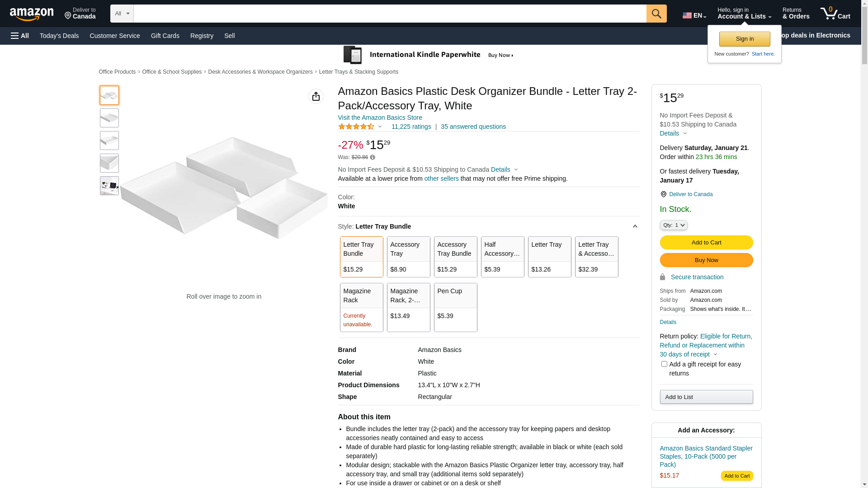Click the Deliver to Canada location icon
This screenshot has width=868, height=488.
(x=663, y=194)
